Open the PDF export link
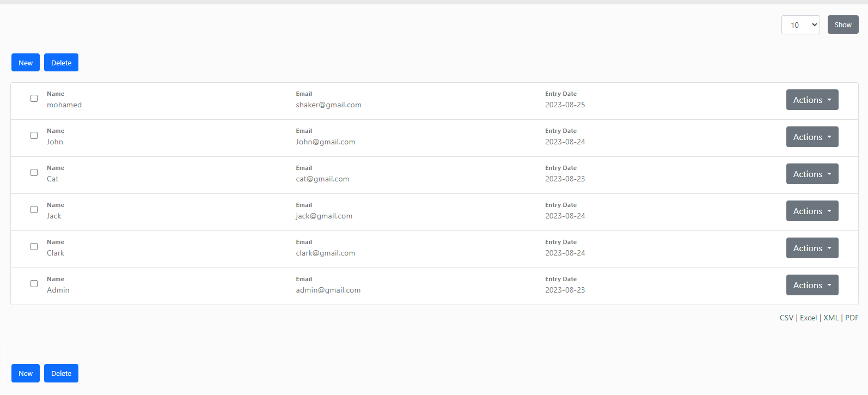This screenshot has height=395, width=868. point(852,318)
